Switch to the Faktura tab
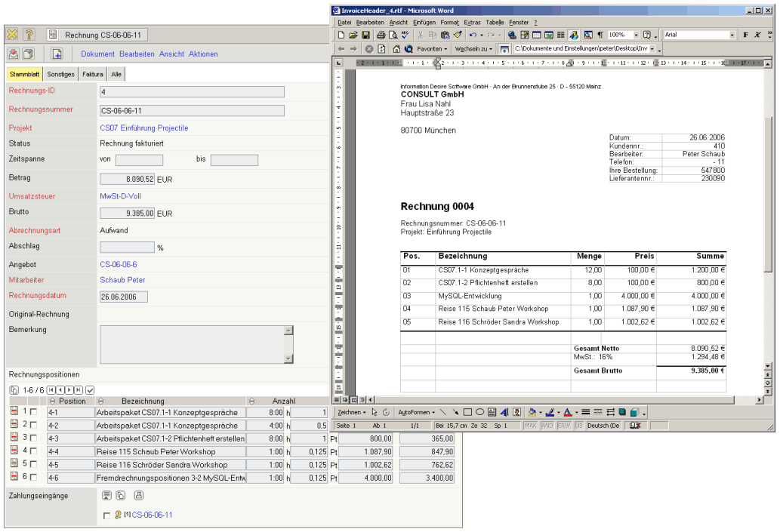The image size is (780, 532). pos(92,74)
